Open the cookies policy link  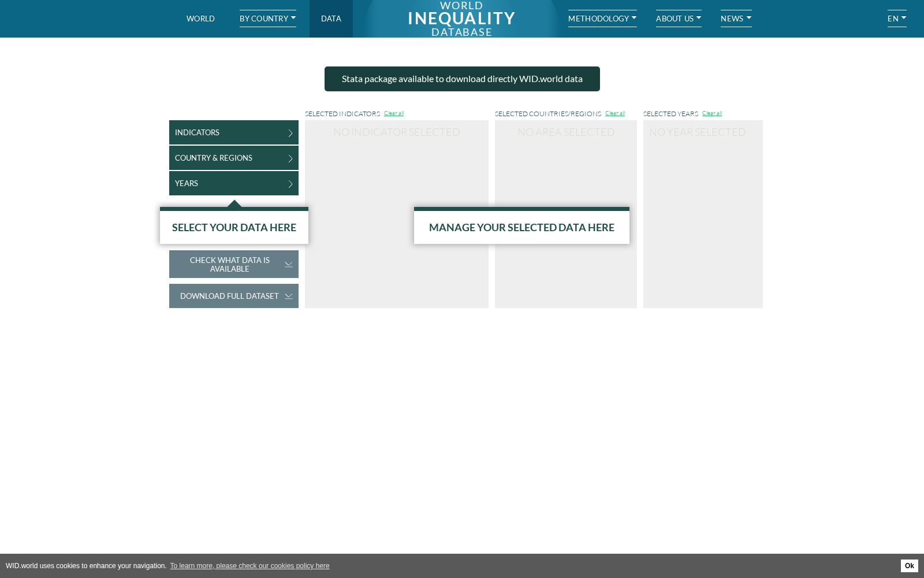(249, 566)
